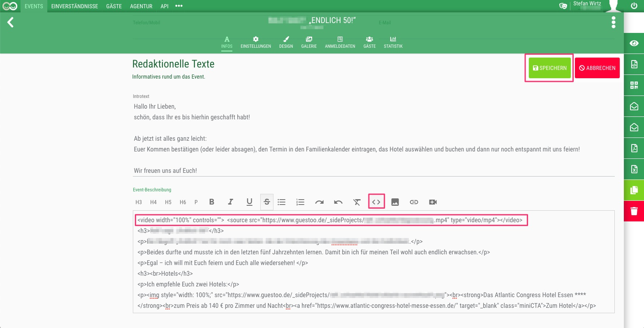The width and height of the screenshot is (644, 328).
Task: Toggle bold formatting
Action: (212, 202)
